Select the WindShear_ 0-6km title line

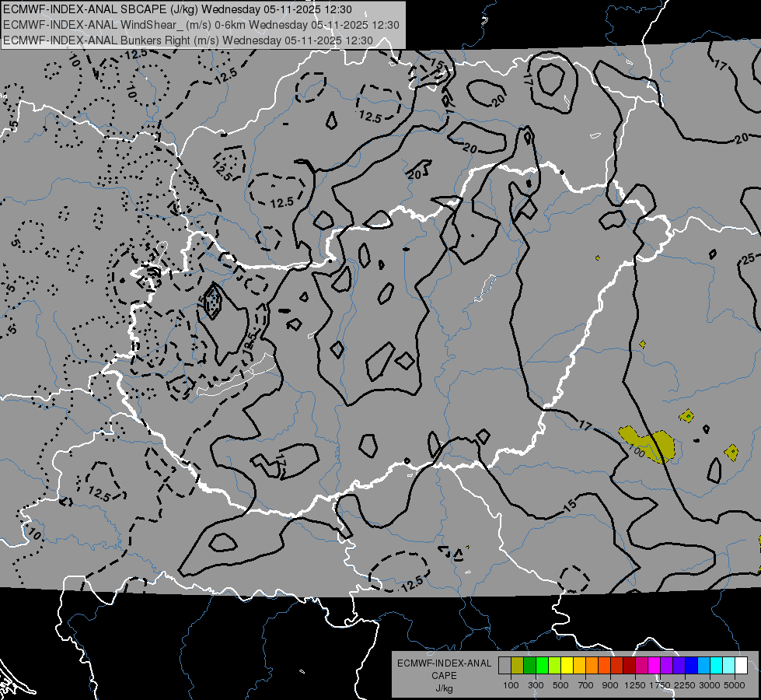(x=201, y=25)
